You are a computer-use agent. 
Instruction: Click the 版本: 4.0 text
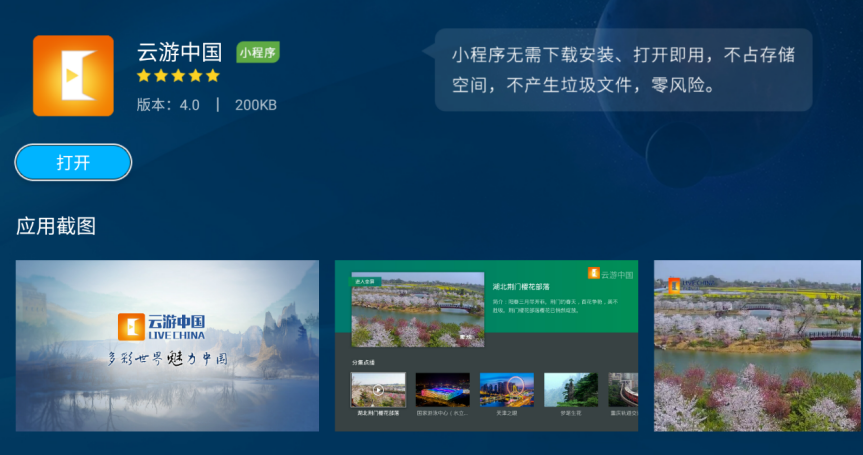pyautogui.click(x=168, y=105)
